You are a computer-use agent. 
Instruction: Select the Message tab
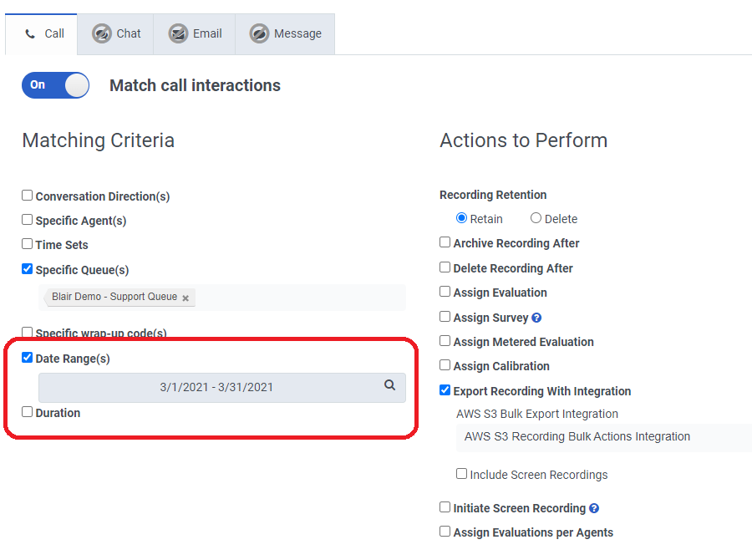click(285, 34)
